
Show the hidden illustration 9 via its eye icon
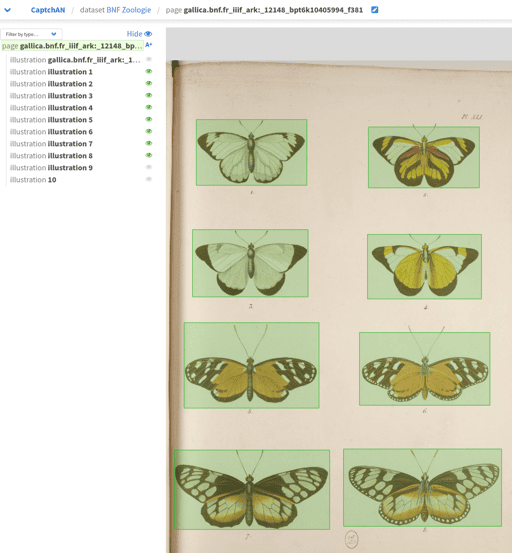149,167
